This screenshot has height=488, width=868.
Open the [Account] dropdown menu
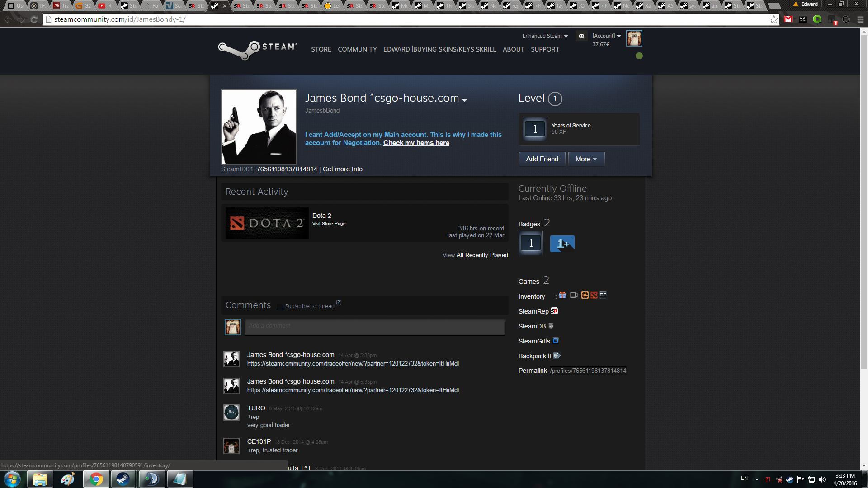pos(606,36)
